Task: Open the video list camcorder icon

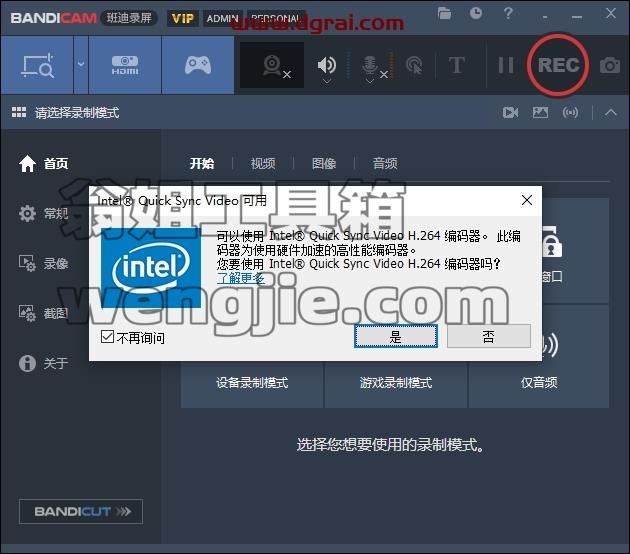Action: click(x=510, y=112)
